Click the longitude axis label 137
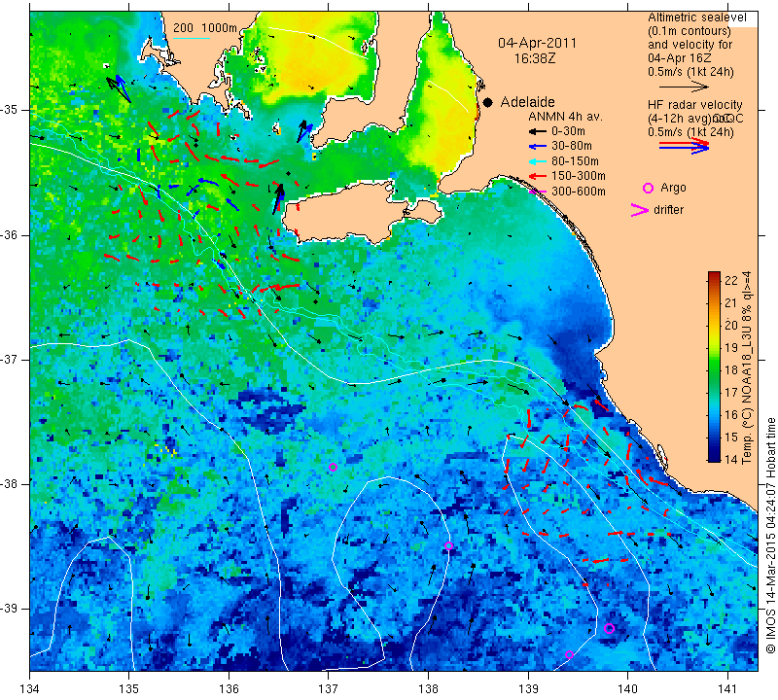 click(x=328, y=689)
